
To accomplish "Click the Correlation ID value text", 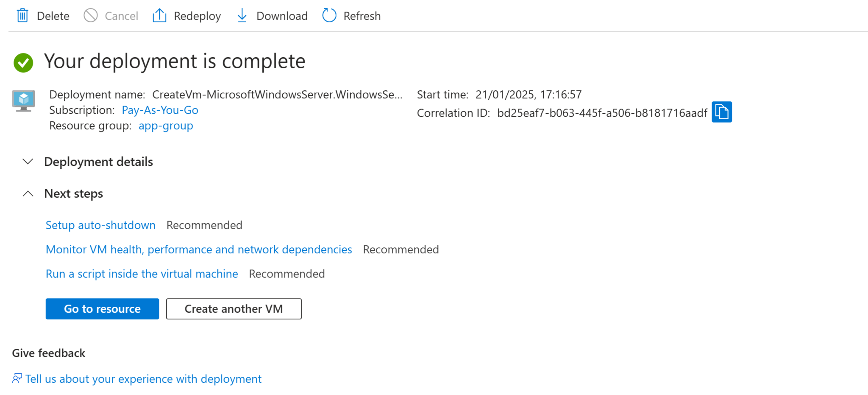I will pyautogui.click(x=602, y=113).
